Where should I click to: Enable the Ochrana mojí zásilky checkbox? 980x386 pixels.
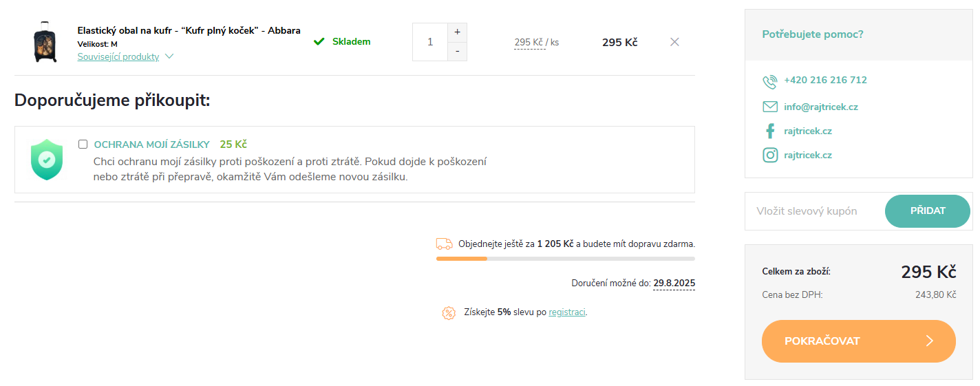pos(83,144)
